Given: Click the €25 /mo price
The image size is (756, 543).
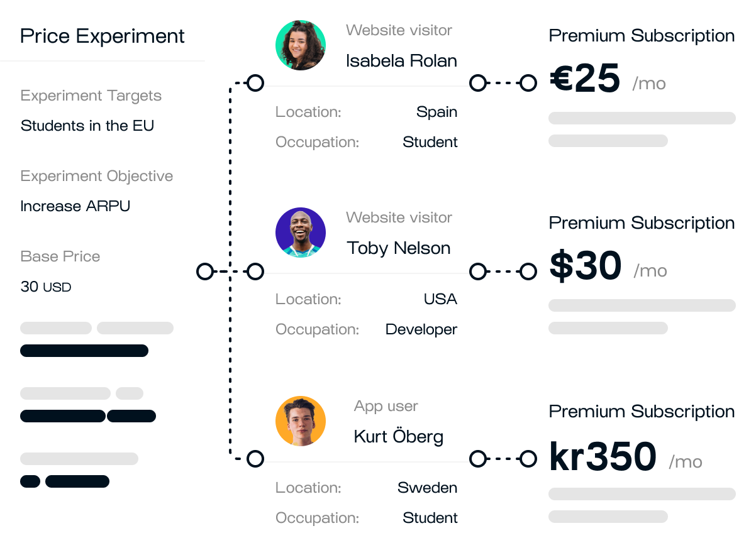Looking at the screenshot, I should tap(608, 79).
